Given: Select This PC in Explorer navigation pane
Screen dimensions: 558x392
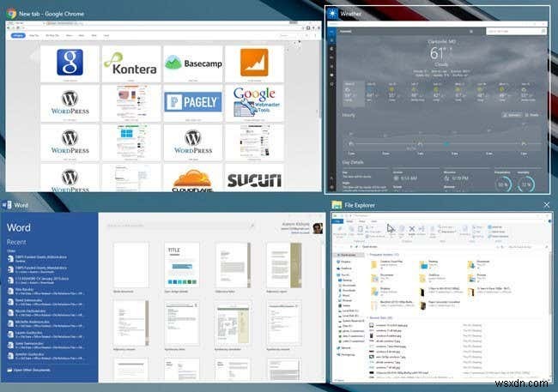Looking at the screenshot, I should [x=343, y=275].
